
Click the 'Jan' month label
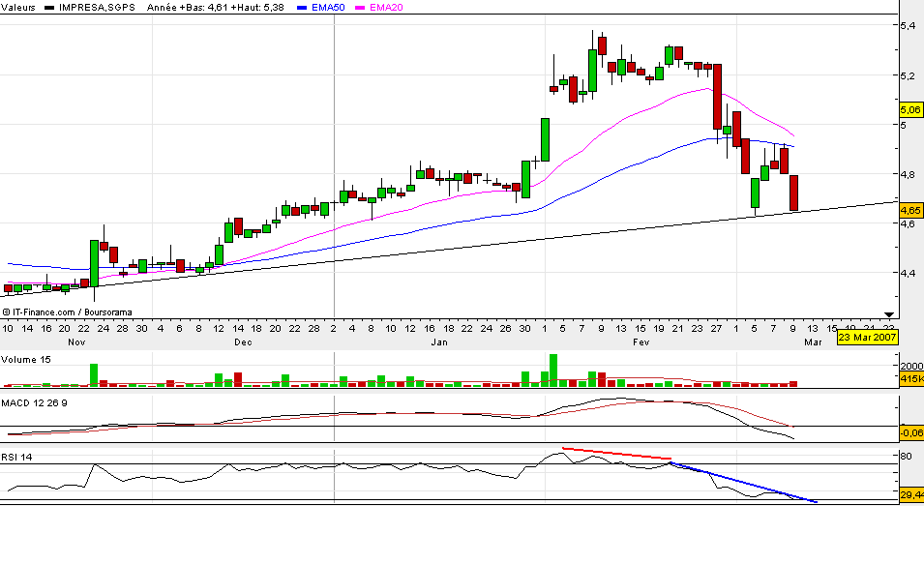pyautogui.click(x=439, y=341)
